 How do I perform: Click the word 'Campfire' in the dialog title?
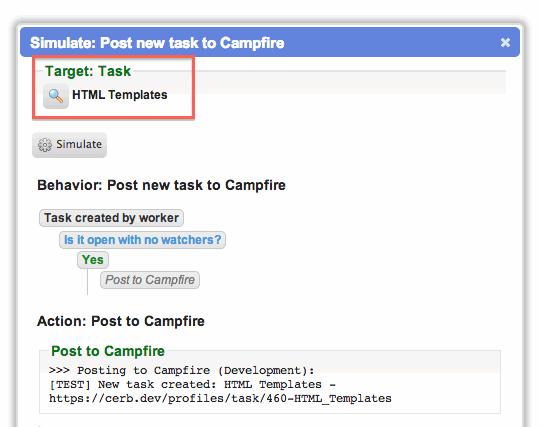tap(252, 43)
